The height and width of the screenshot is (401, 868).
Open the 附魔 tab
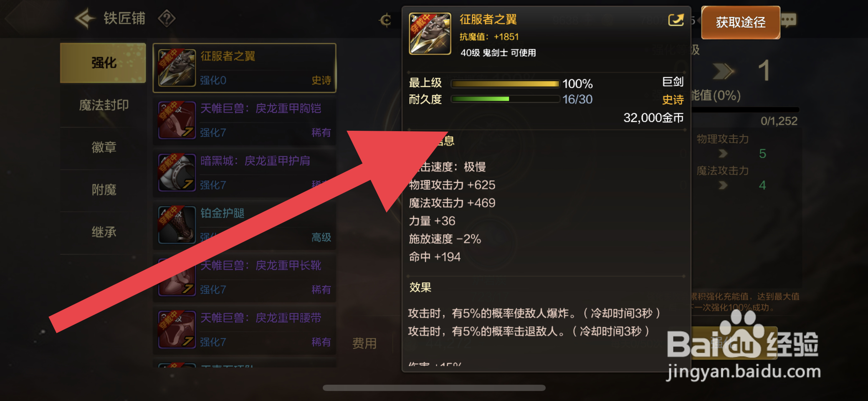pos(103,190)
